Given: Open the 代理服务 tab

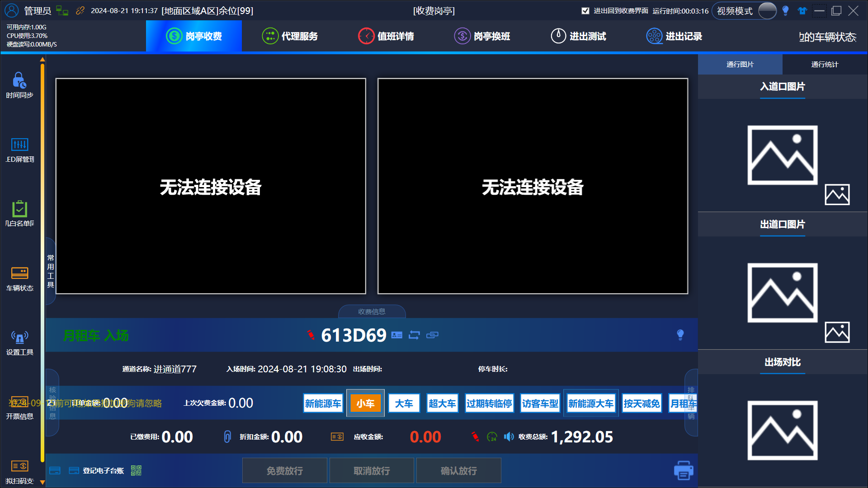Looking at the screenshot, I should coord(290,36).
